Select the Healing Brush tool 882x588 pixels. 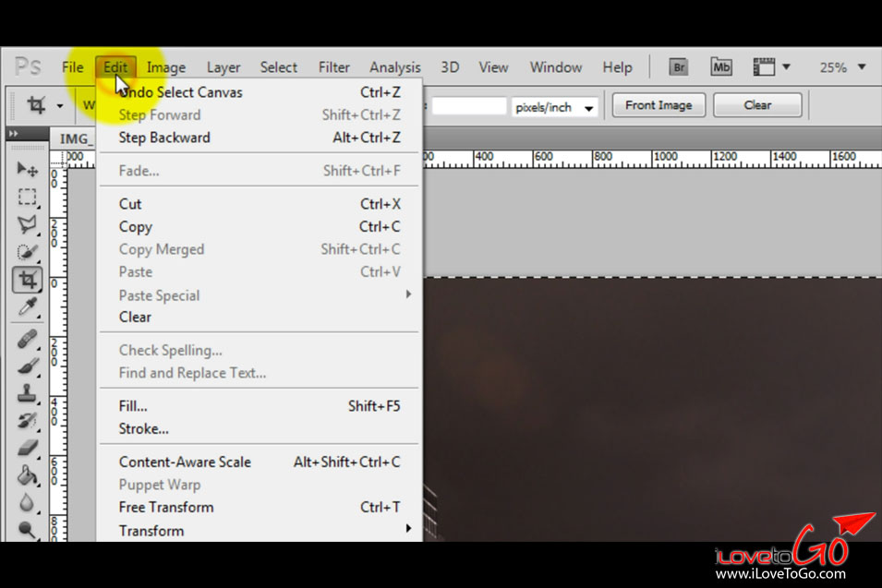[x=27, y=339]
